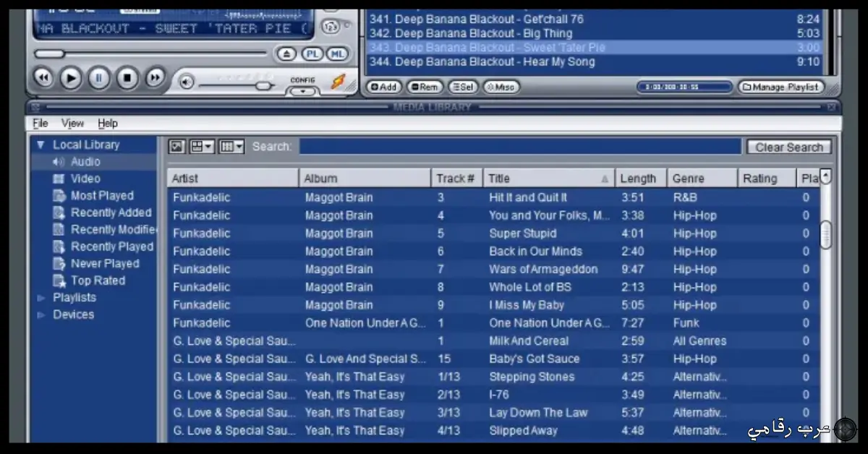Click the Manage Playlist button
This screenshot has height=454, width=868.
pyautogui.click(x=780, y=87)
